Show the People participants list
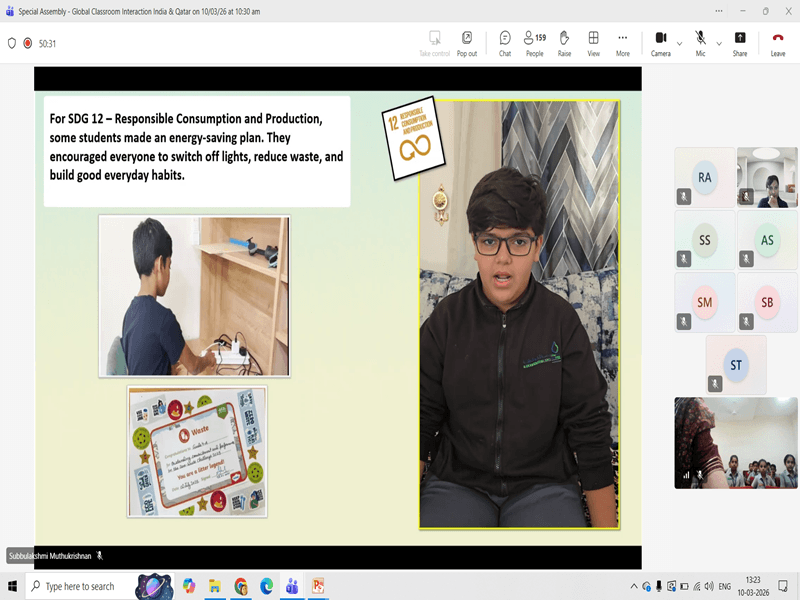The image size is (800, 600). click(534, 42)
